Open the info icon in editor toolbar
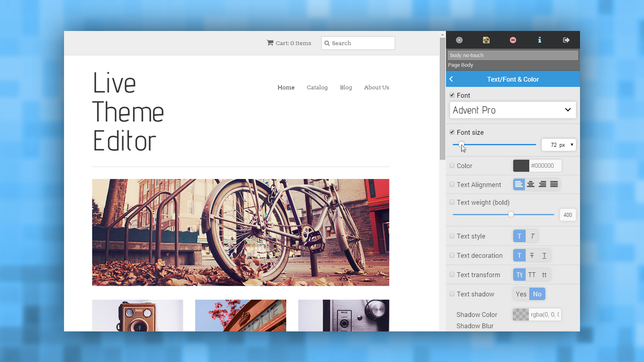The height and width of the screenshot is (362, 644). pyautogui.click(x=539, y=40)
